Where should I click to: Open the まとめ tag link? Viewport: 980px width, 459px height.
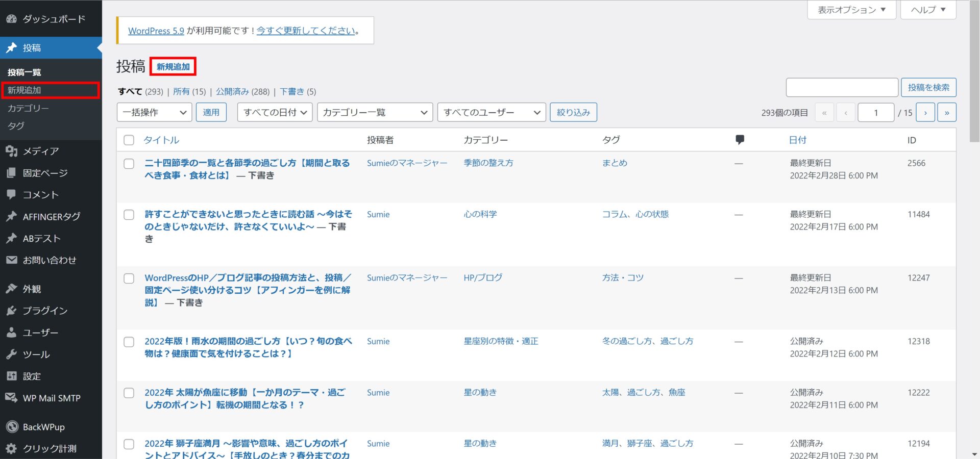click(x=615, y=163)
